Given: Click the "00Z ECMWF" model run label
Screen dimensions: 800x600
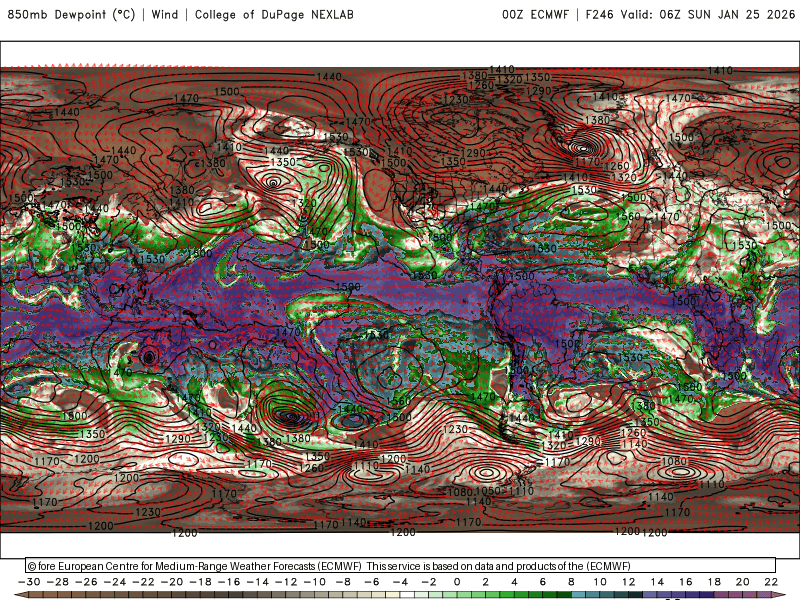Looking at the screenshot, I should [535, 14].
